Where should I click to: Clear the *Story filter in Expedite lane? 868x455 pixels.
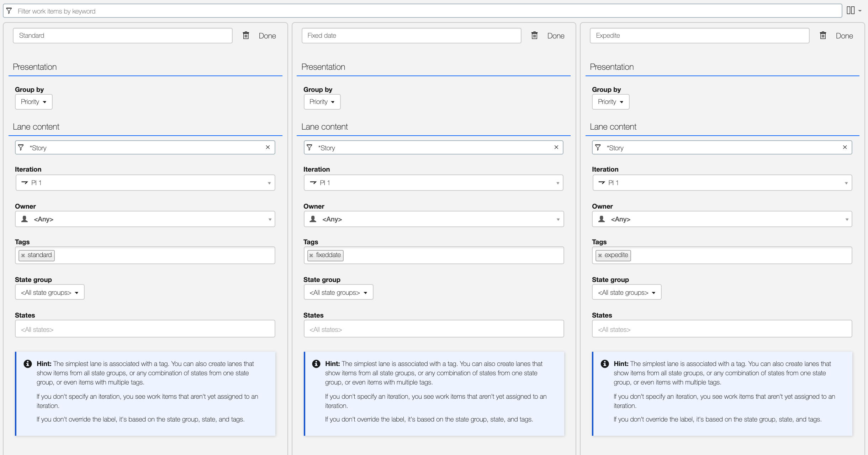tap(845, 147)
